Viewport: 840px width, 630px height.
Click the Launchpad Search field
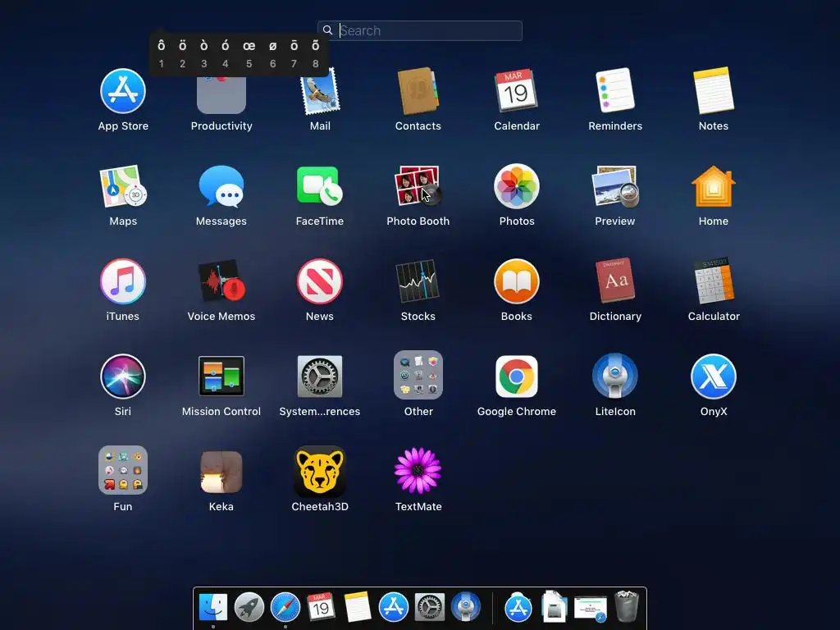point(419,30)
